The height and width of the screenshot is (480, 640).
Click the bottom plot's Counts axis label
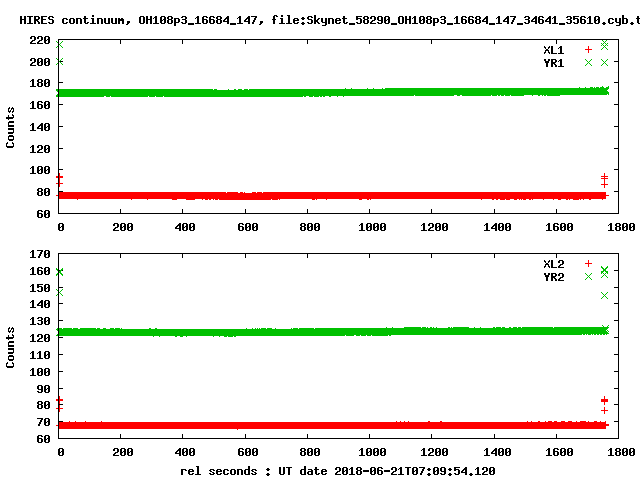click(x=10, y=347)
